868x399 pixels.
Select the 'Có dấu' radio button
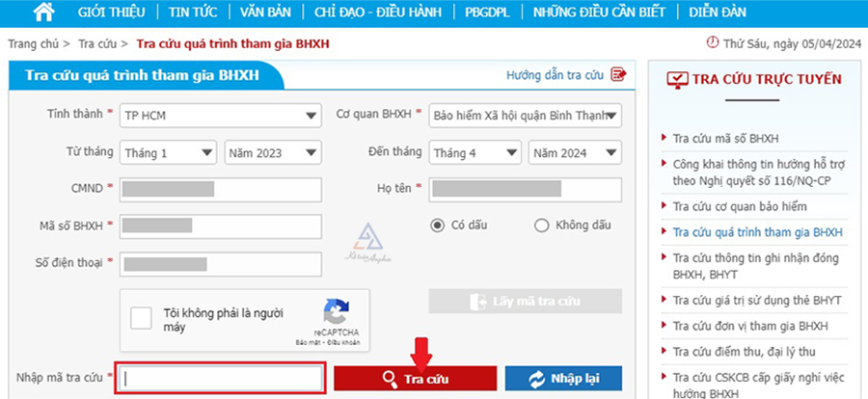[438, 226]
